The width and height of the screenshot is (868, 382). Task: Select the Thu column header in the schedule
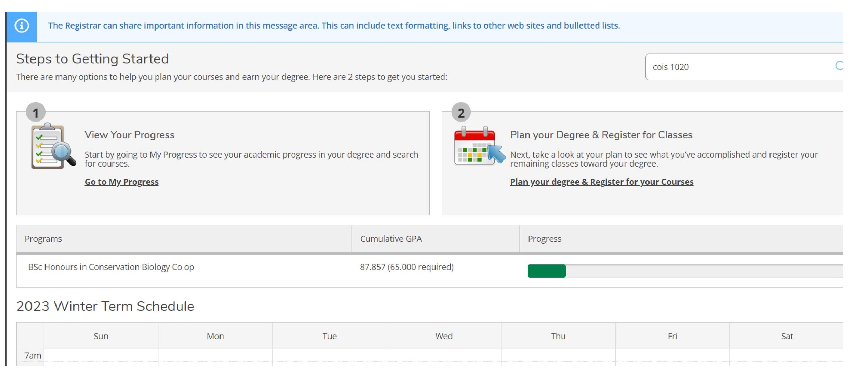pos(558,336)
